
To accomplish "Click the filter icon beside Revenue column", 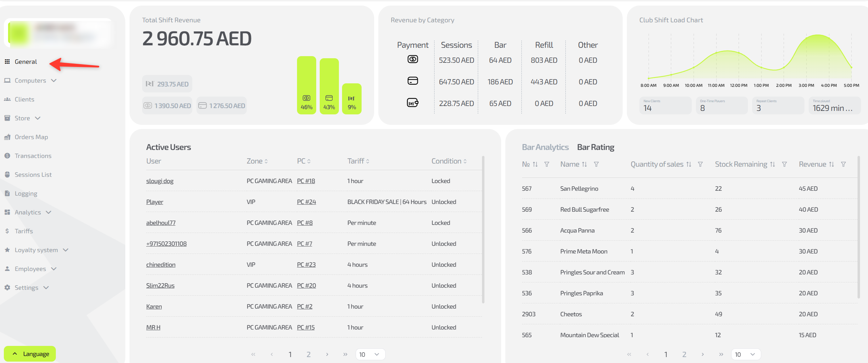I will 843,164.
